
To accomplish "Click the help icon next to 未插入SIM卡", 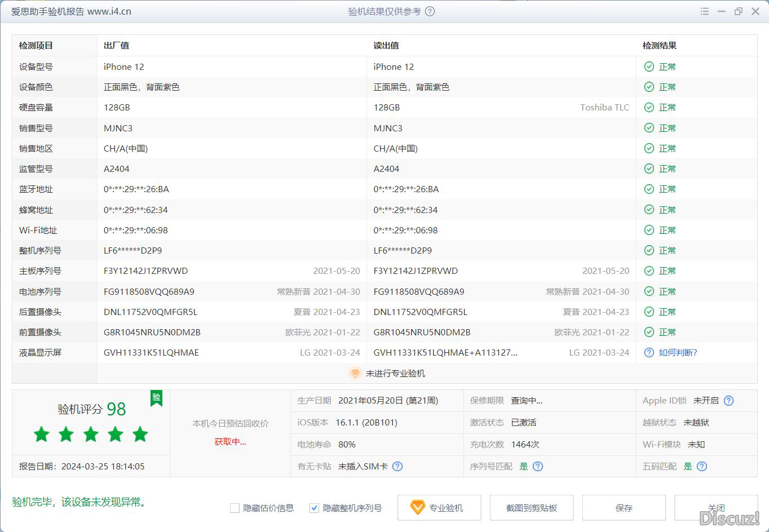I will click(397, 466).
